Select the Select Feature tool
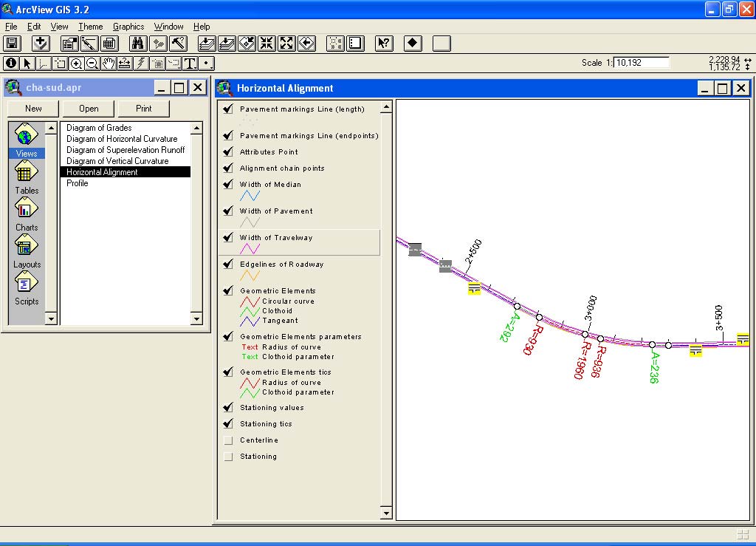The width and height of the screenshot is (756, 546). (x=60, y=64)
